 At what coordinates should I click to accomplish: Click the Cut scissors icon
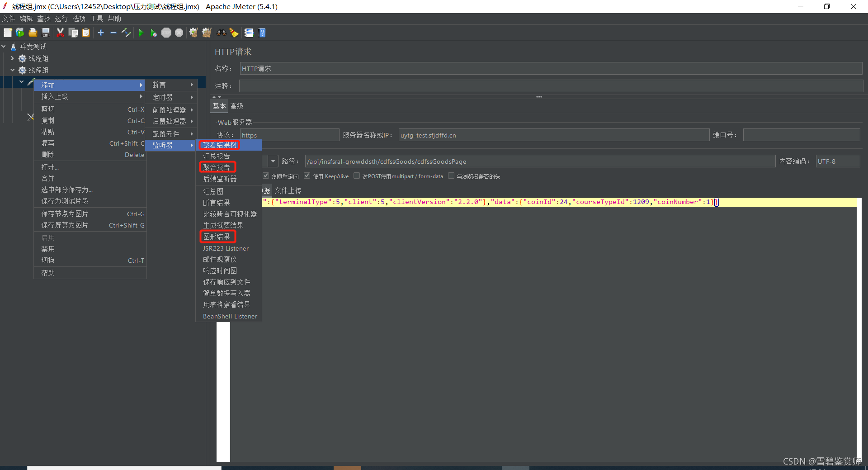coord(60,33)
